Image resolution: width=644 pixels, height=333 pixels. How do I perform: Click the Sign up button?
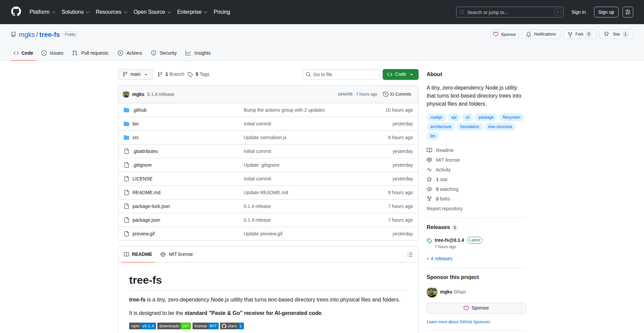click(606, 12)
